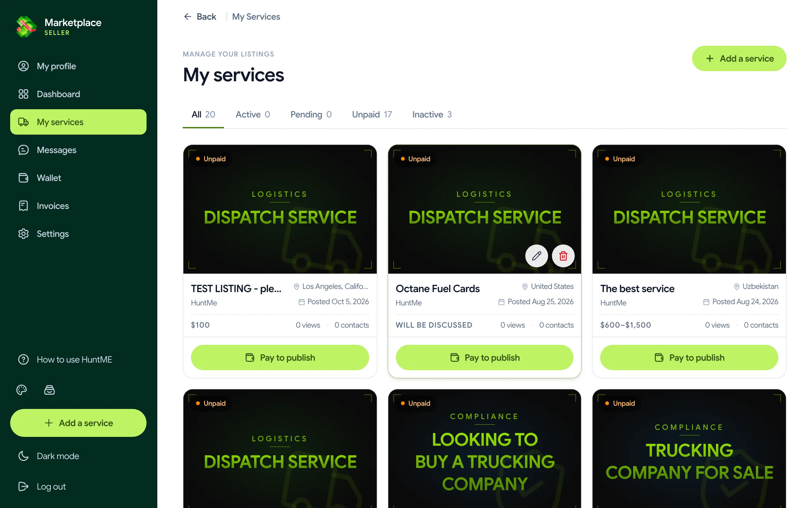Go to Dashboard in sidebar

pyautogui.click(x=78, y=94)
